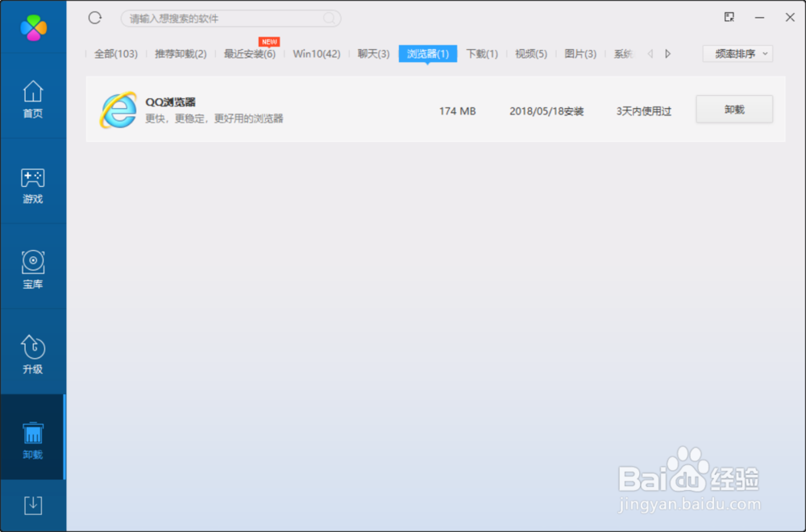Click the software search input field
The image size is (806, 532).
231,18
